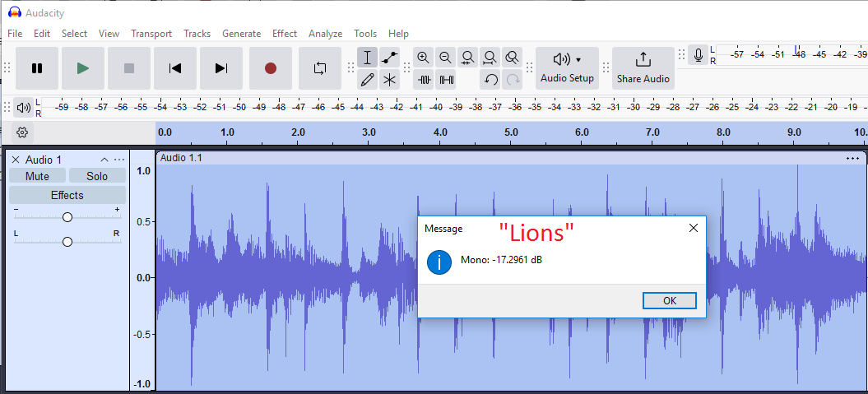
Task: Click the Share Audio button
Action: click(x=643, y=68)
